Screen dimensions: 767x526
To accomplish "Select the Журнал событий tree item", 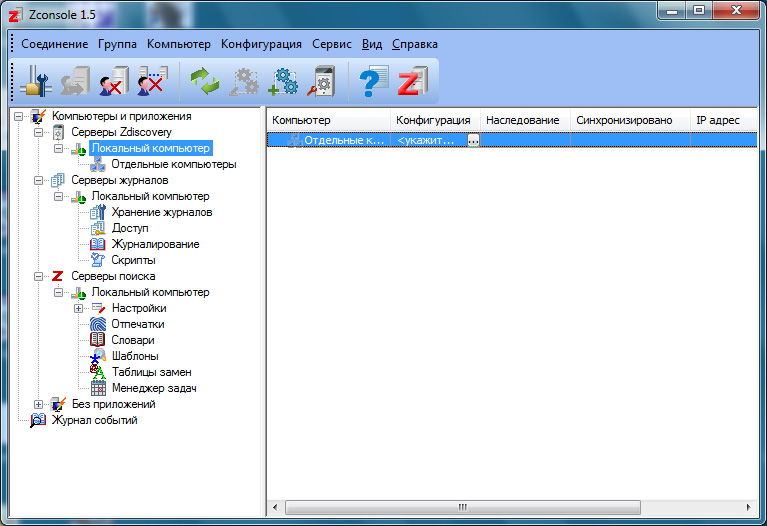I will coord(94,420).
